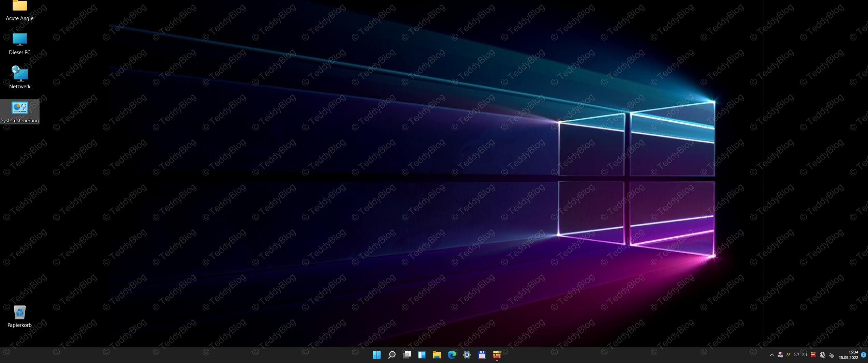Click the yellow 38 temperature tray reading

pos(788,355)
